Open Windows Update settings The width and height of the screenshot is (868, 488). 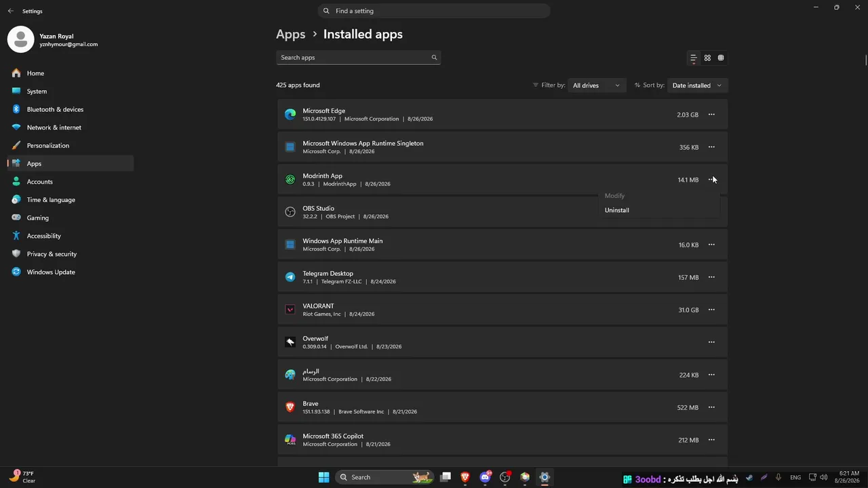tap(71, 272)
